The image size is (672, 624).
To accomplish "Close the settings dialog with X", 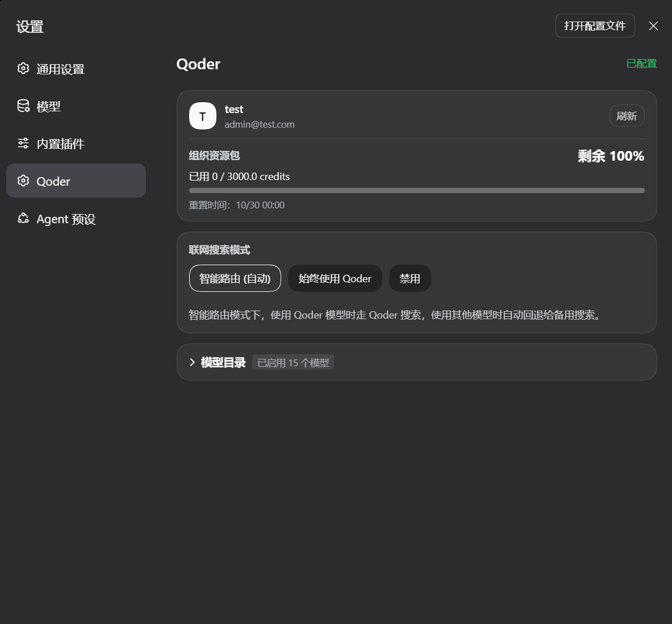I will coord(653,26).
